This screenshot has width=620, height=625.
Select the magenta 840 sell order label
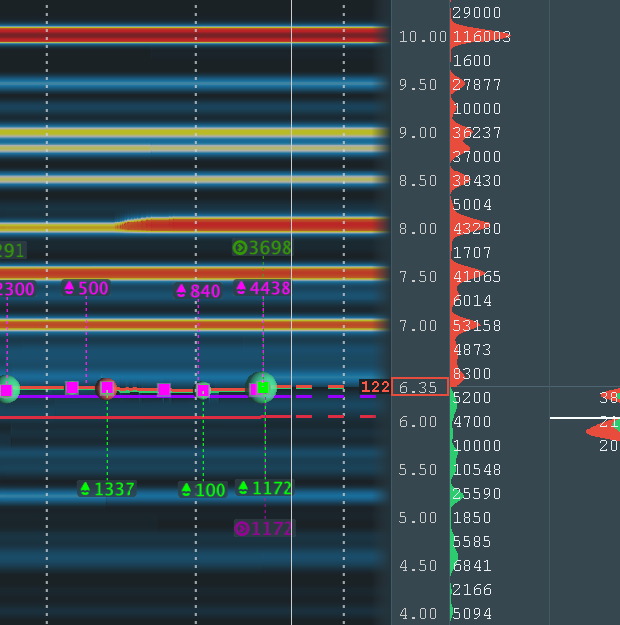click(x=198, y=291)
